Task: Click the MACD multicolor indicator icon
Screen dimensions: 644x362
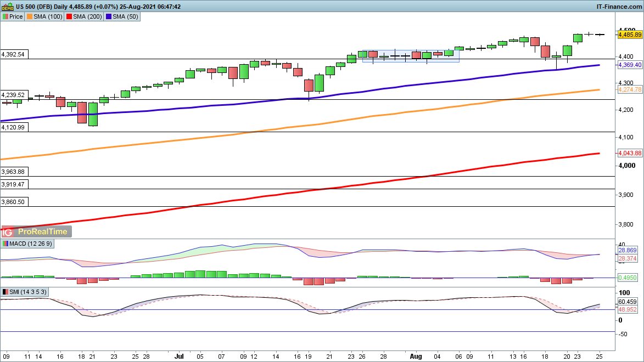Action: coord(5,244)
